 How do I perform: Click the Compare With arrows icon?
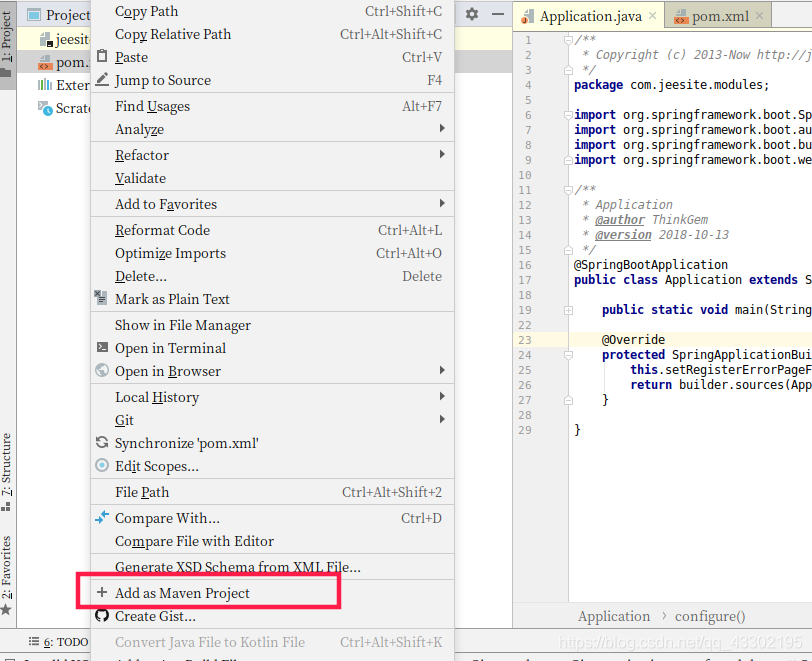pos(101,518)
